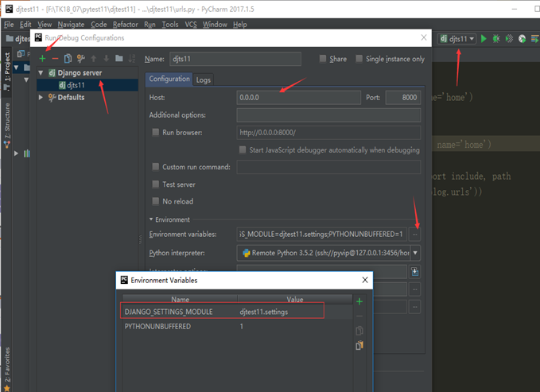Image resolution: width=540 pixels, height=392 pixels.
Task: Open the Refactor menu
Action: tap(126, 25)
